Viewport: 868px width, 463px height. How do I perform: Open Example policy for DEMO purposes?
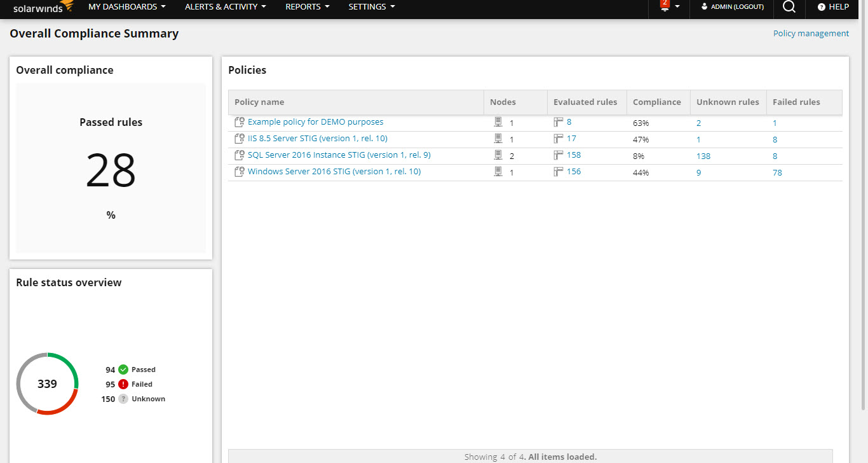click(x=316, y=122)
